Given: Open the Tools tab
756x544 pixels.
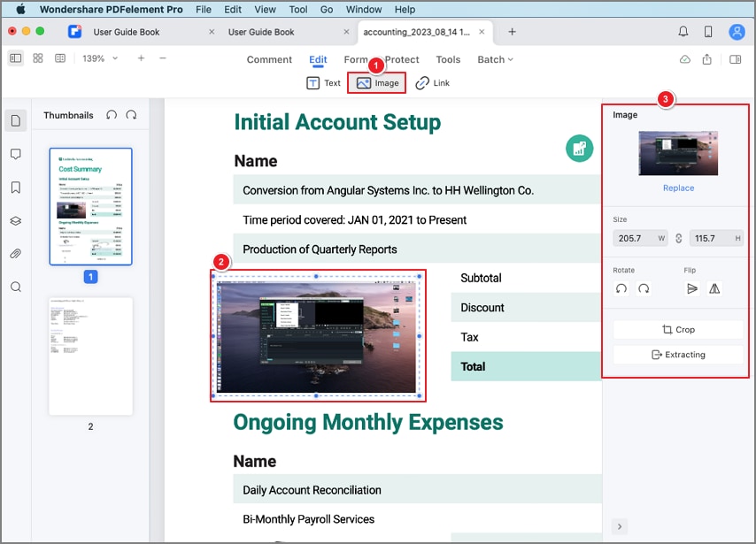Looking at the screenshot, I should click(448, 60).
